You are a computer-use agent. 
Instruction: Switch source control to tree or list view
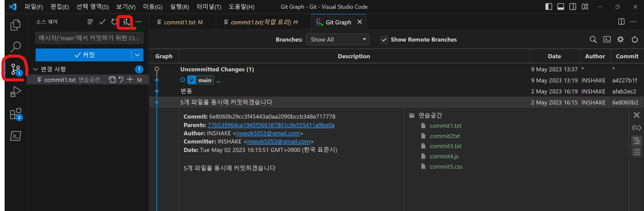(x=90, y=22)
